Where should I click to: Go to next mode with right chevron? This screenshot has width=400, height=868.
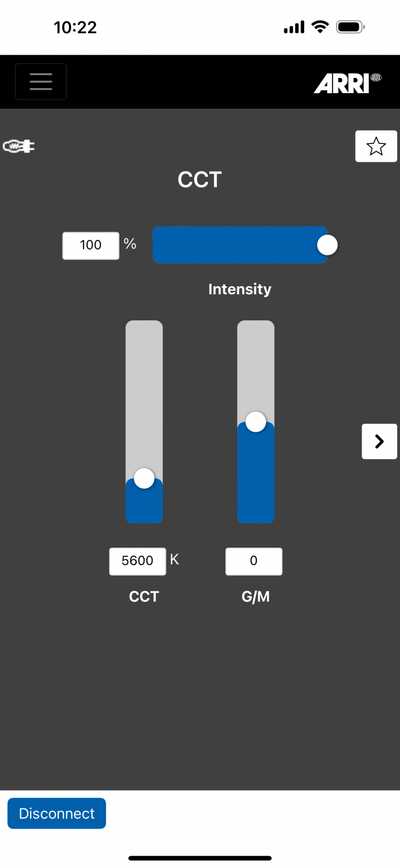[x=379, y=442]
